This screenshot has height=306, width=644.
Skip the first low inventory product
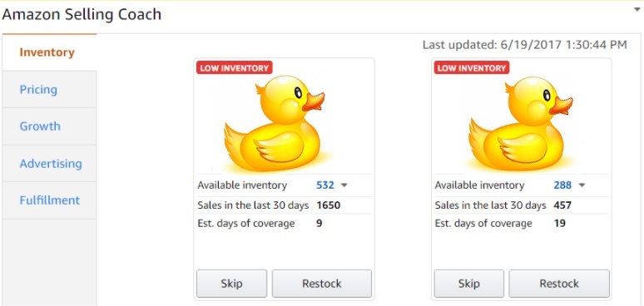tap(231, 284)
